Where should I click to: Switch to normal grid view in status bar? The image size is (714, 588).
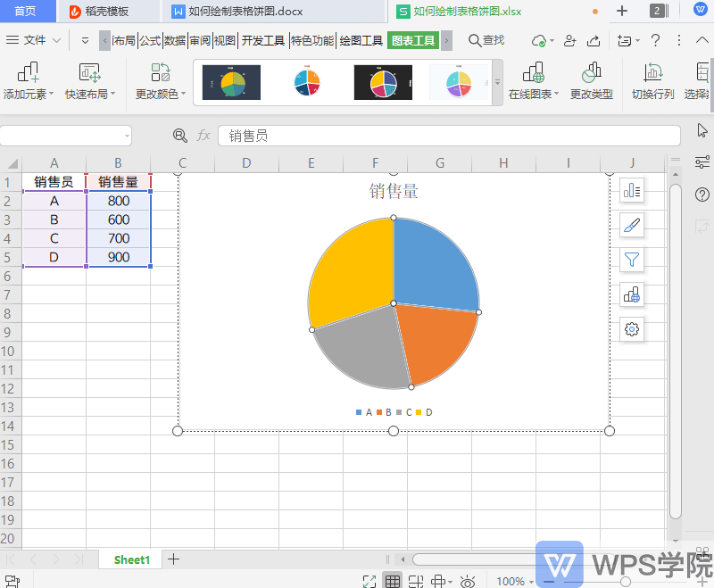(392, 581)
